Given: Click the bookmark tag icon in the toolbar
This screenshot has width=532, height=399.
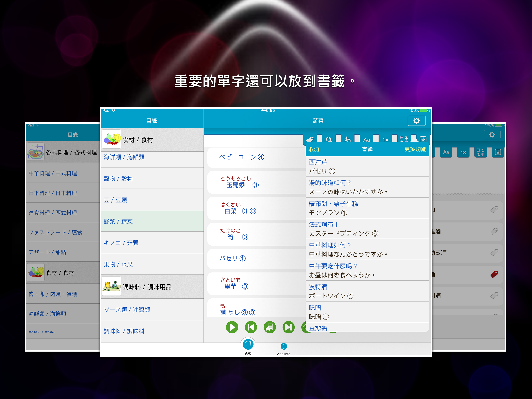Looking at the screenshot, I should [x=310, y=139].
